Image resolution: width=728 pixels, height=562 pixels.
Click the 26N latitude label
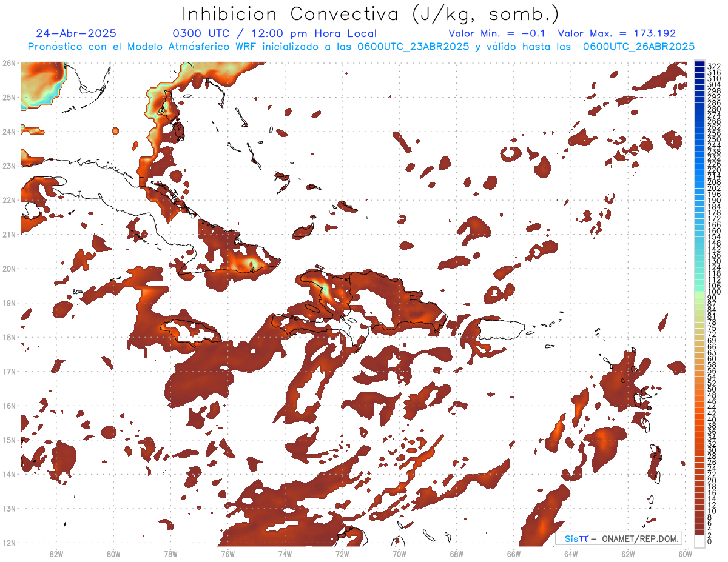pos(9,63)
